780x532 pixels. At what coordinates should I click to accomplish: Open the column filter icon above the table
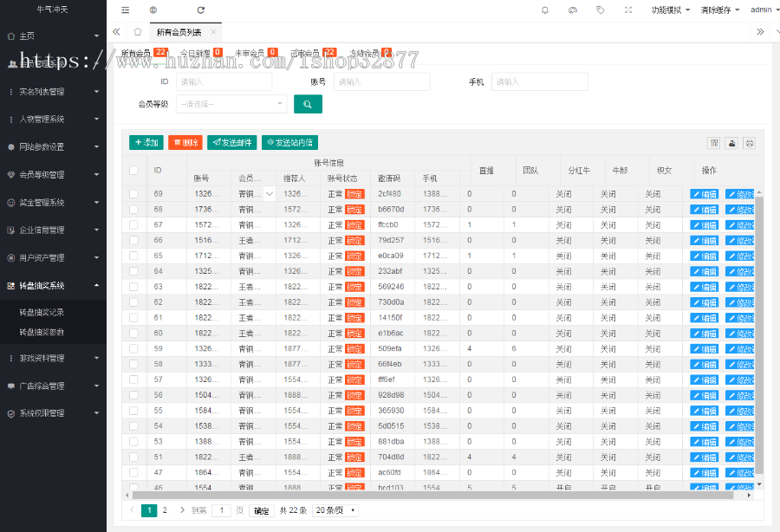pos(714,143)
